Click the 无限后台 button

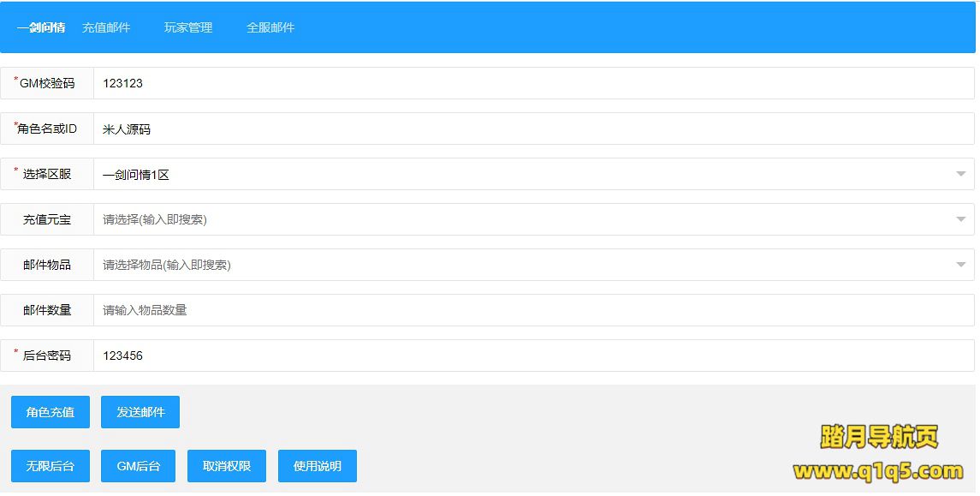(x=50, y=466)
